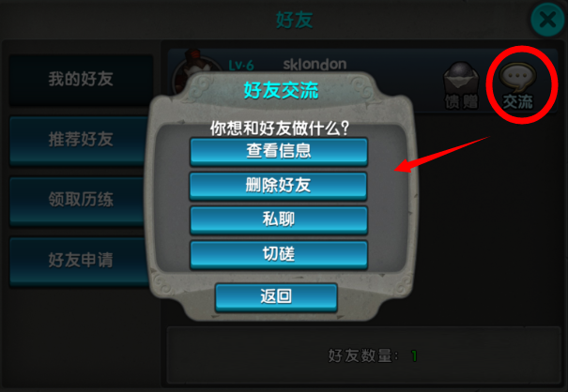Image resolution: width=568 pixels, height=392 pixels.
Task: Start a 私聊 private chat
Action: (x=279, y=219)
